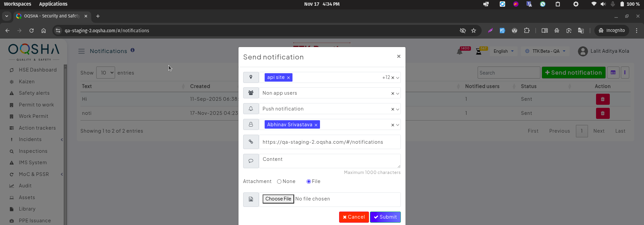Clear the Non app users selection
The height and width of the screenshot is (225, 644).
click(x=392, y=94)
